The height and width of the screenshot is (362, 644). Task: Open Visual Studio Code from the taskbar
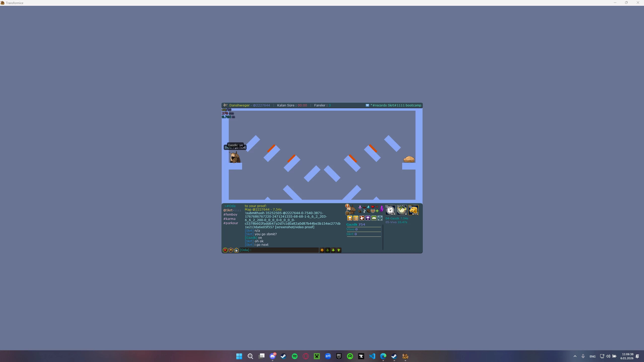click(x=372, y=356)
